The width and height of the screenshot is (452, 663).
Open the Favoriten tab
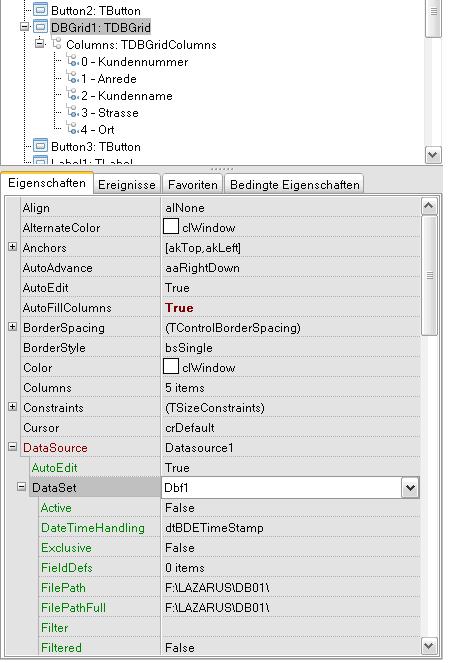193,185
